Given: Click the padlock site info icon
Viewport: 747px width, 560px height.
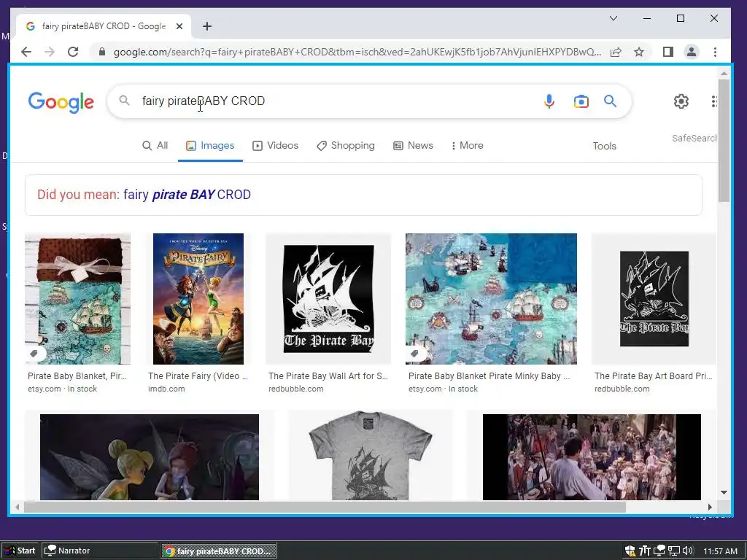Looking at the screenshot, I should pos(101,52).
